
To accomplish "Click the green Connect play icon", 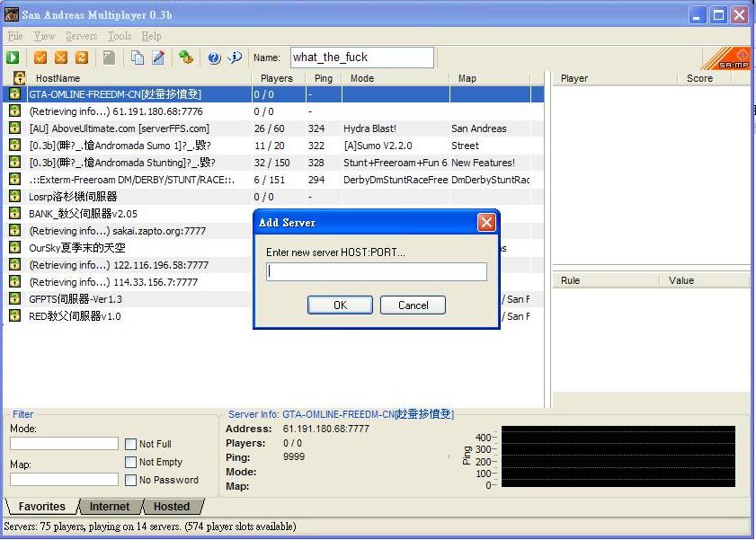I will pyautogui.click(x=13, y=58).
